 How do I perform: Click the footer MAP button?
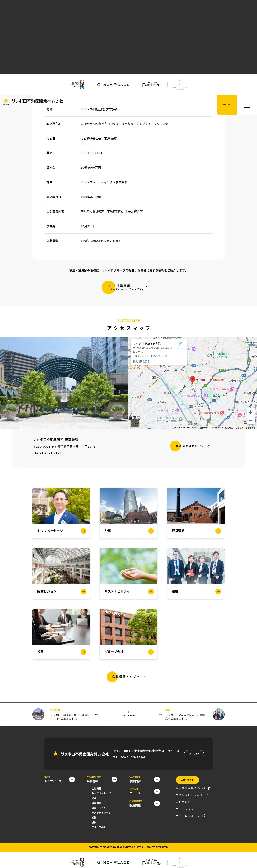[194, 754]
